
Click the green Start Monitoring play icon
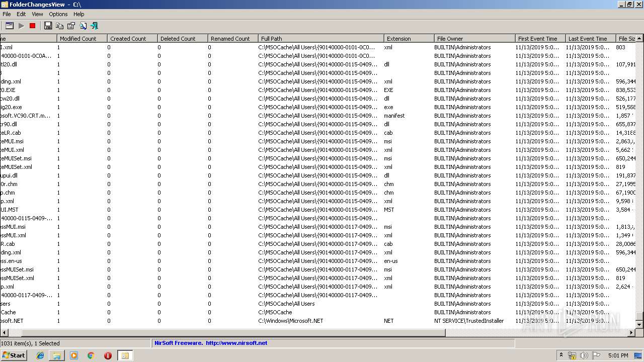tap(21, 26)
